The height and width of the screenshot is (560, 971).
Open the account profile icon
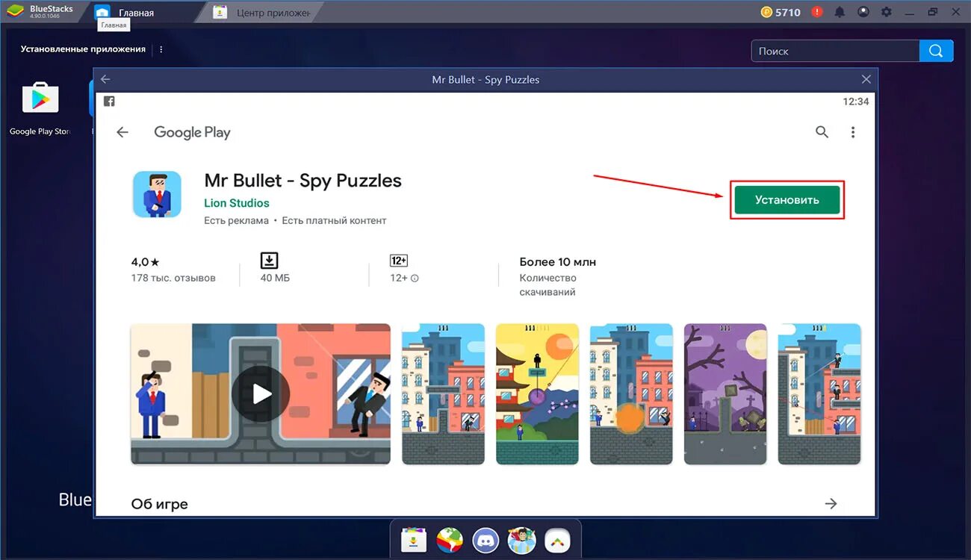(x=863, y=12)
